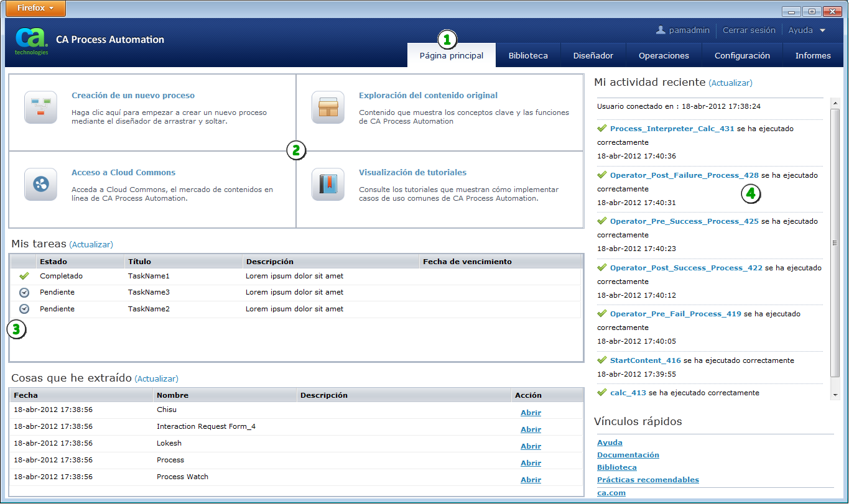Switch to the Biblioteca tab

coord(528,55)
